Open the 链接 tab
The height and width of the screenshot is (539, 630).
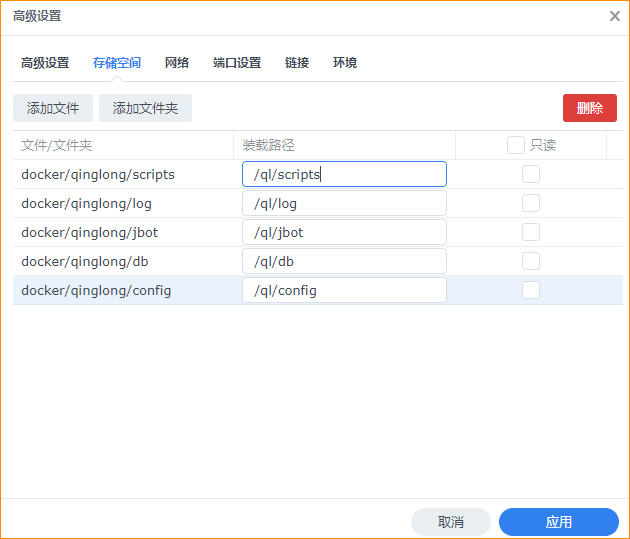[x=297, y=63]
